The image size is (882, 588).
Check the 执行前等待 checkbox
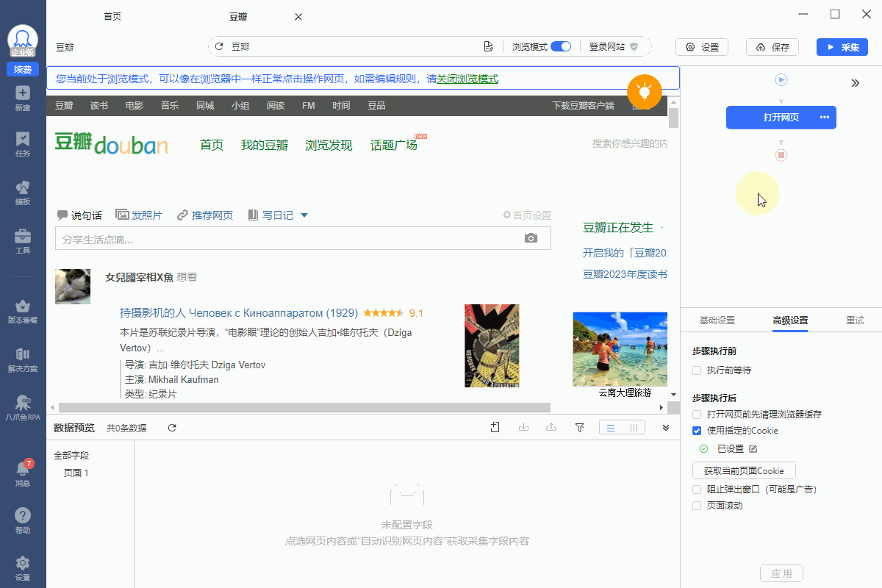click(x=697, y=370)
